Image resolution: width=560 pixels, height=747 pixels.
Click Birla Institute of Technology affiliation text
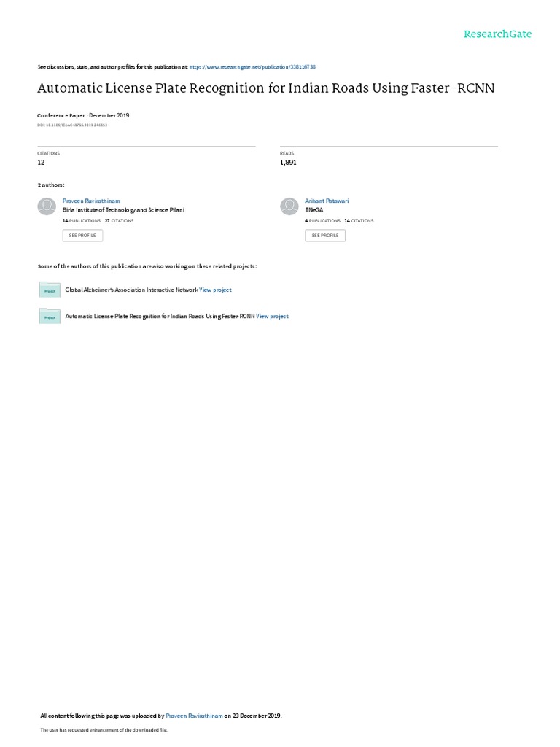tap(123, 210)
